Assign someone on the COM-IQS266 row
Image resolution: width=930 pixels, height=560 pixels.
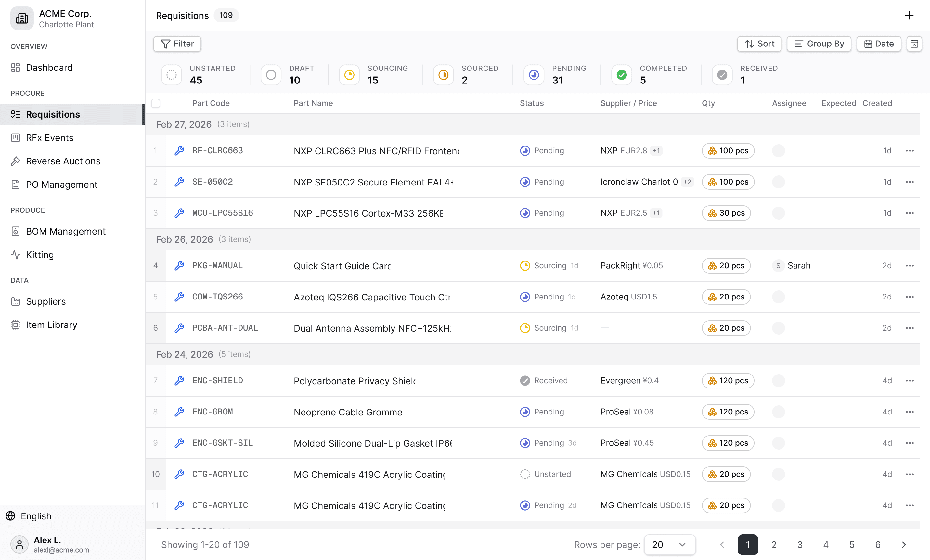click(x=778, y=297)
